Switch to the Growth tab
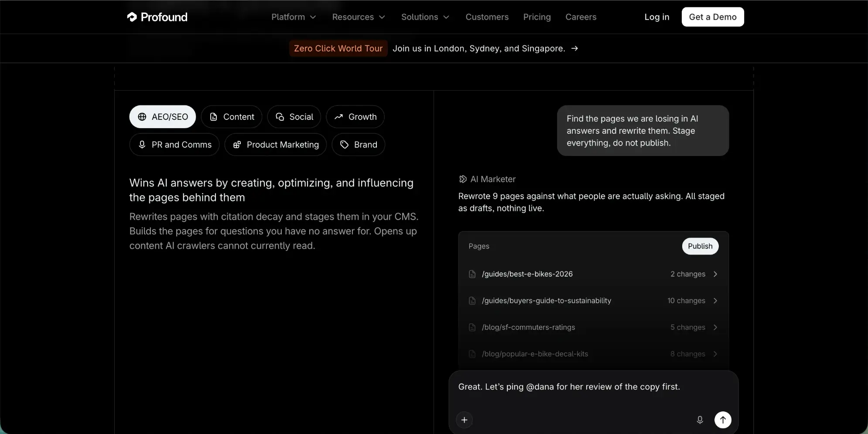The width and height of the screenshot is (868, 434). click(355, 117)
